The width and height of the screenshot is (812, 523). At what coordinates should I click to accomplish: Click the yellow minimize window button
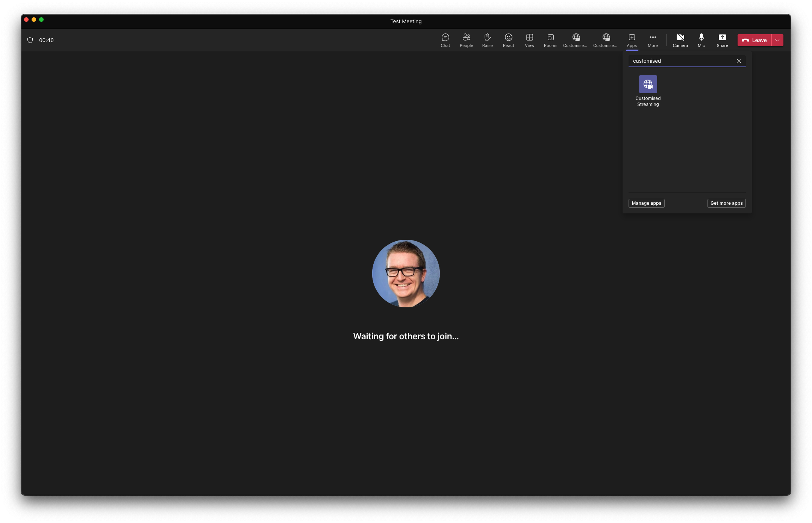(x=34, y=20)
